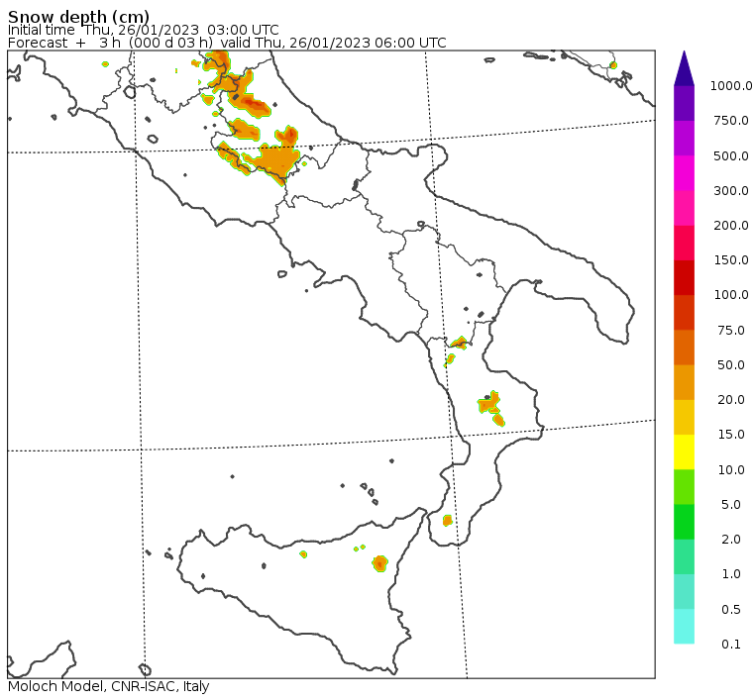Click the "200.0" scale label

click(x=731, y=225)
